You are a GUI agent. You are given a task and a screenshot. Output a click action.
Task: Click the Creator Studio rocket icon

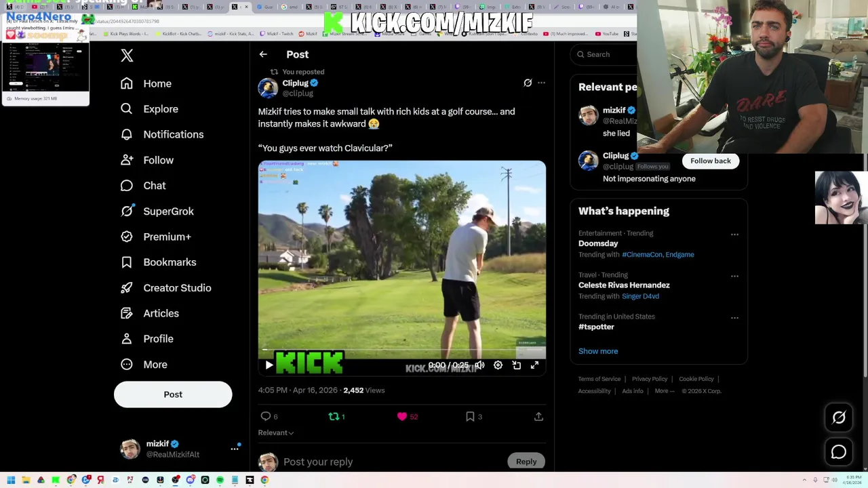click(127, 287)
